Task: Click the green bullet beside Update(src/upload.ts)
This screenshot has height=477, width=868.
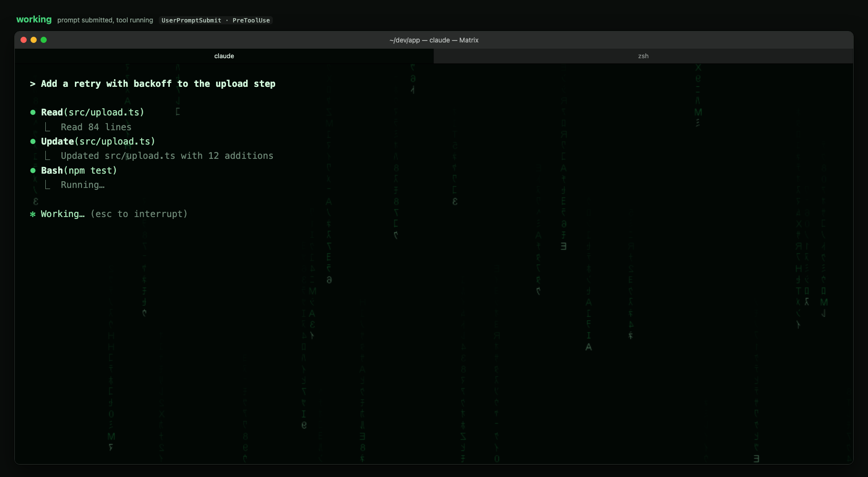Action: (x=33, y=142)
